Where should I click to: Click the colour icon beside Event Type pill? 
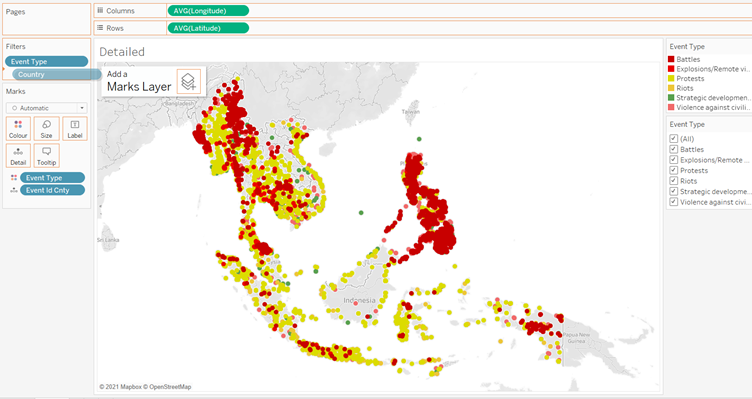tap(14, 178)
